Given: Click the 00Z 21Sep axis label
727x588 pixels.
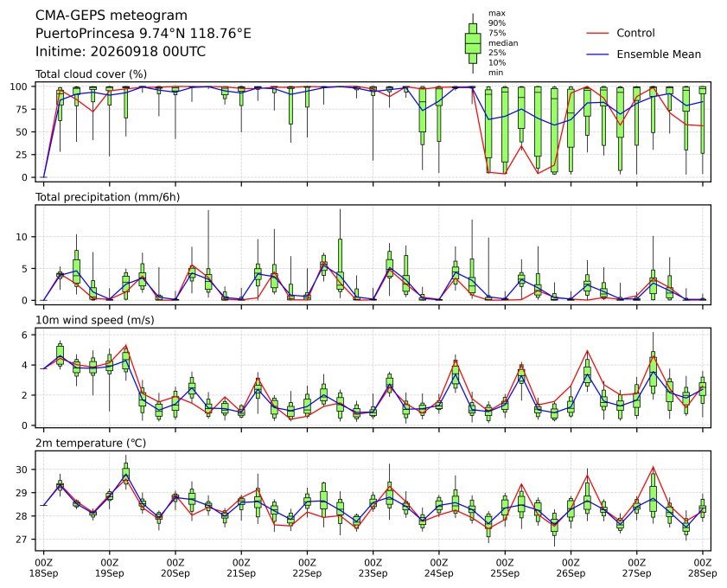Looking at the screenshot, I should [241, 568].
